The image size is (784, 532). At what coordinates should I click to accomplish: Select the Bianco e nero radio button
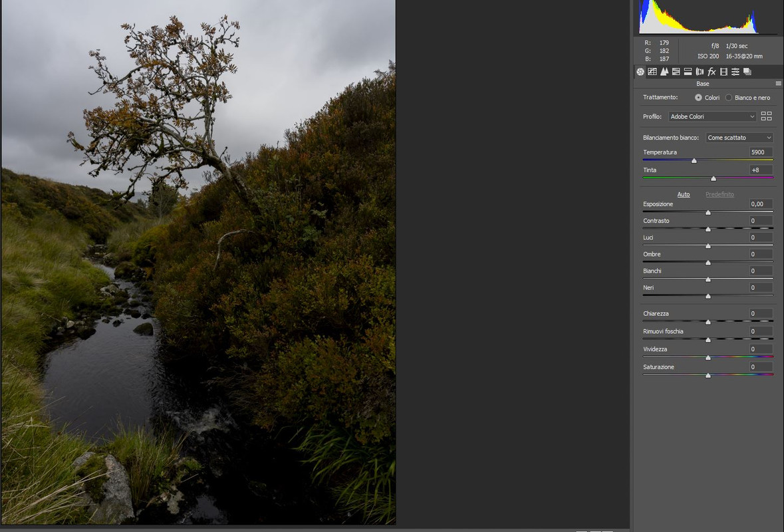pyautogui.click(x=729, y=98)
